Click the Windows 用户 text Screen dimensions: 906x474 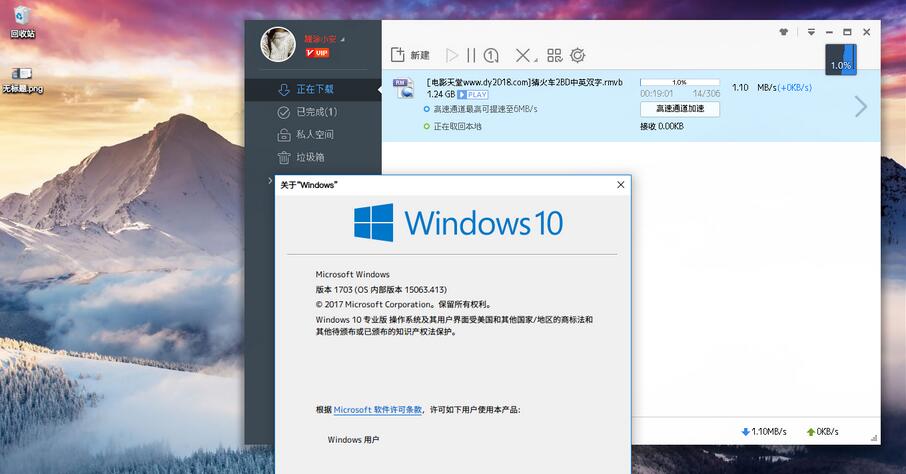click(353, 439)
